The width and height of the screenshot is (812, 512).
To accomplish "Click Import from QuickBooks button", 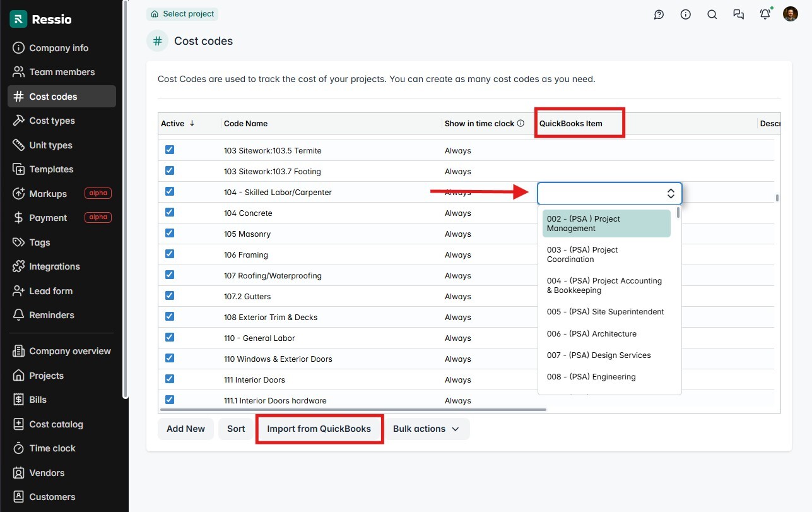I will [319, 429].
